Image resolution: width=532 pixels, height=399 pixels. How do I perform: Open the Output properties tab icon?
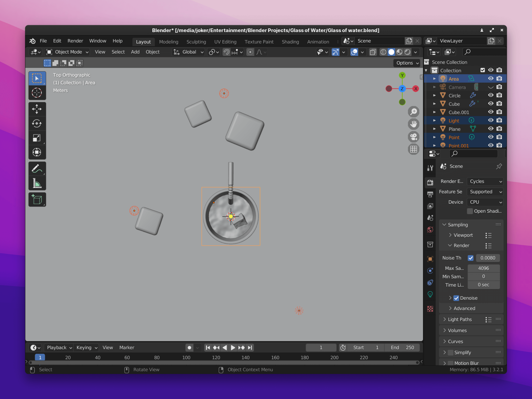(x=430, y=194)
